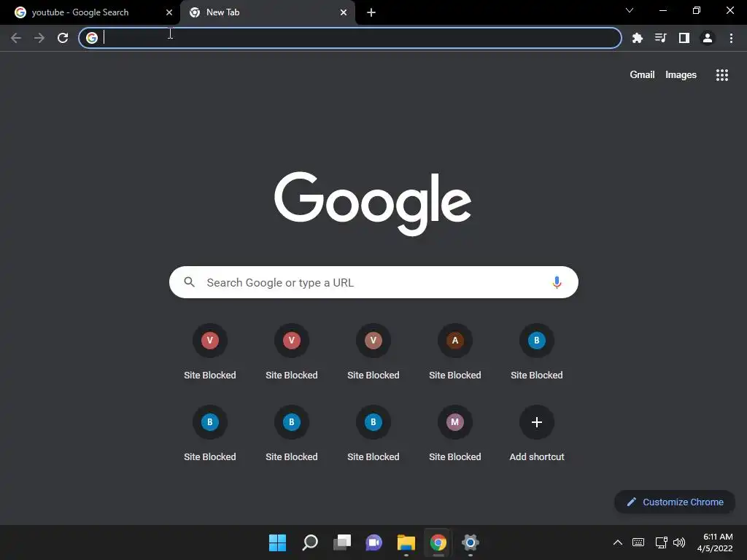Image resolution: width=747 pixels, height=560 pixels.
Task: Open the brown V Site Blocked shortcut
Action: 373,351
